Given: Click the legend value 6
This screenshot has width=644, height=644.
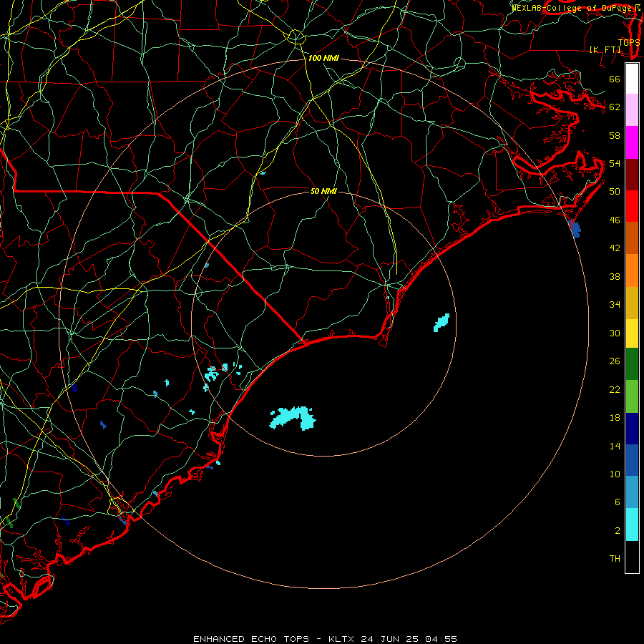Looking at the screenshot, I should pyautogui.click(x=618, y=502).
